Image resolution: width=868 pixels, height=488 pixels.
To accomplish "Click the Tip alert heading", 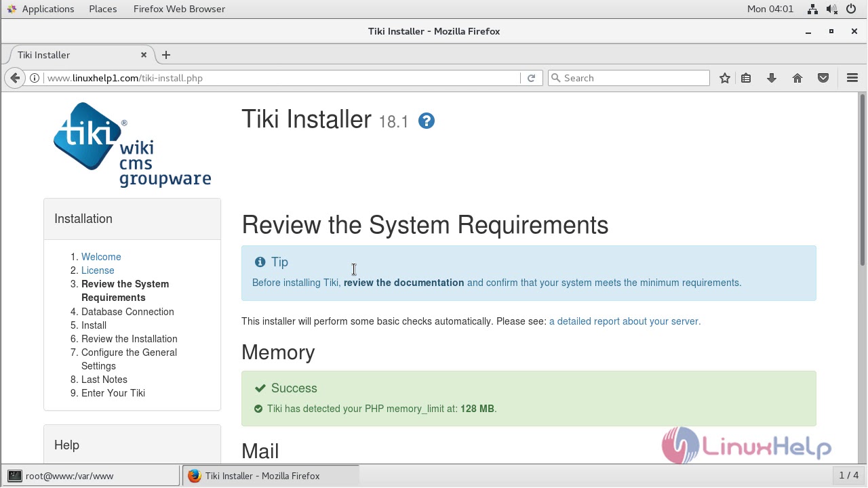I will pyautogui.click(x=279, y=262).
